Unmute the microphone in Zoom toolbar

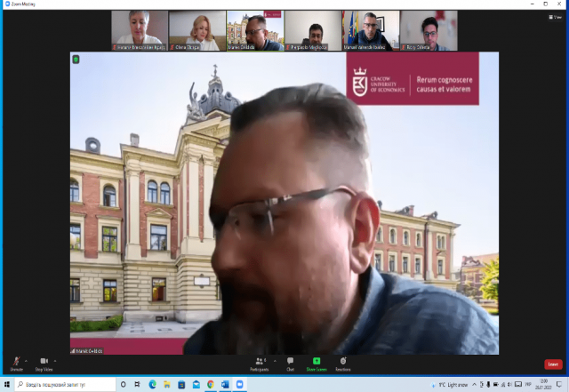tap(16, 363)
